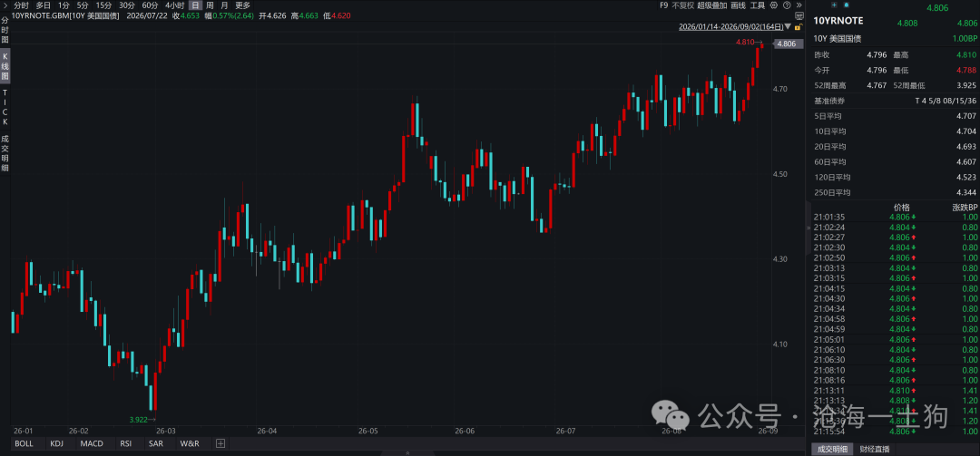This screenshot has height=456, width=980.
Task: Enable the W&R indicator
Action: click(190, 443)
